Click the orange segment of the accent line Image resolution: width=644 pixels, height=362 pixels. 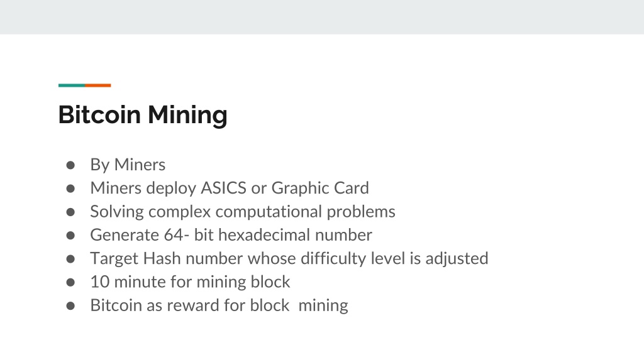98,85
